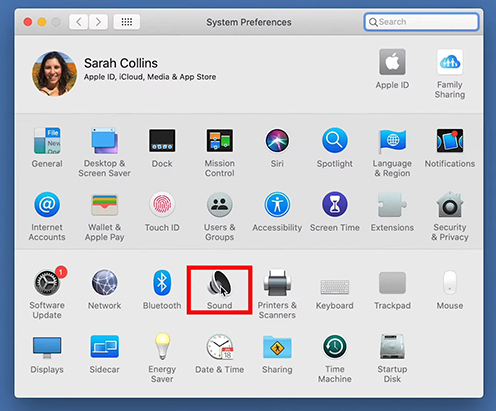Close the System Preferences window
This screenshot has height=411, width=496.
point(28,22)
